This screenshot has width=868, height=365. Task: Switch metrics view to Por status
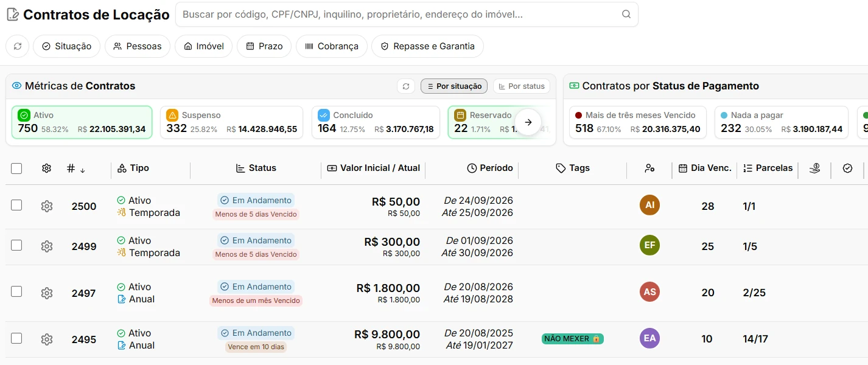click(522, 86)
